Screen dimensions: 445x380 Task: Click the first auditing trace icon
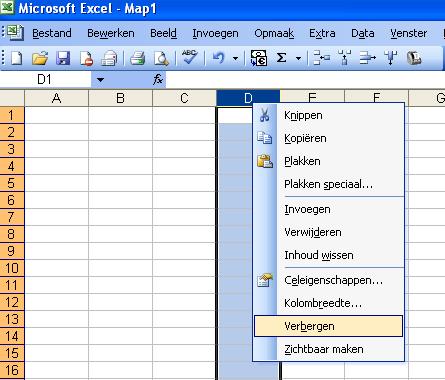click(x=321, y=58)
